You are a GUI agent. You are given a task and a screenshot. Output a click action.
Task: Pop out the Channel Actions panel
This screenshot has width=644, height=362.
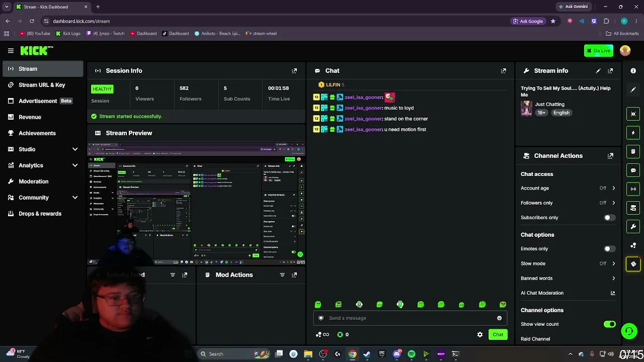click(610, 156)
